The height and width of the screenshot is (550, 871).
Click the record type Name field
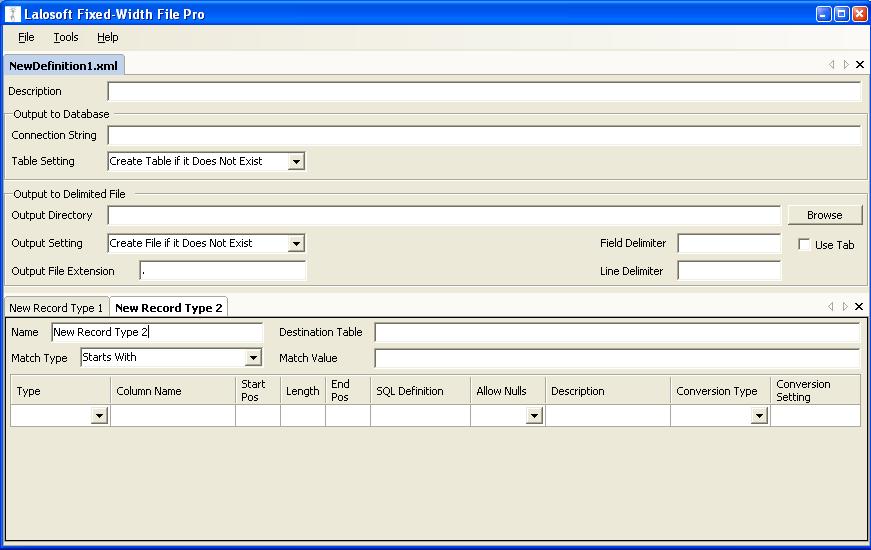157,332
